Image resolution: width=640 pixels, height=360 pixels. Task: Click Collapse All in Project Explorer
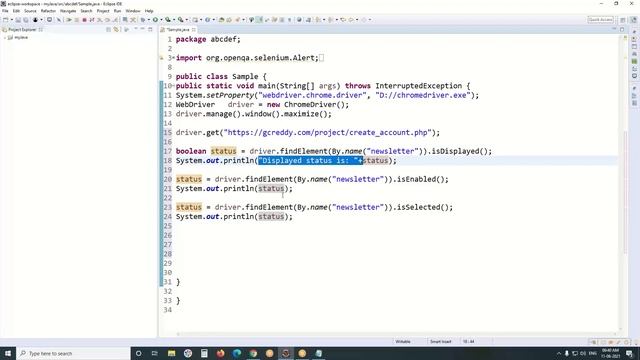(x=109, y=29)
